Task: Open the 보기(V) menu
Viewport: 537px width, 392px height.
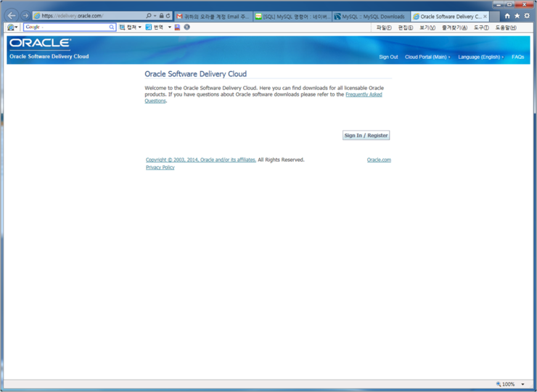Action: click(x=427, y=28)
